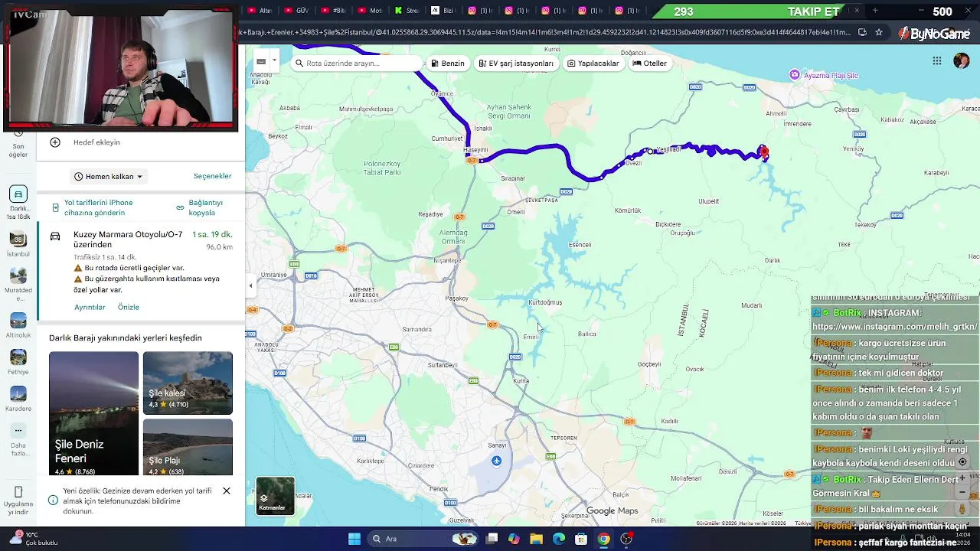Screen dimensions: 980x551
Task: Open the Hemen kalkan departure dropdown
Action: coord(109,177)
